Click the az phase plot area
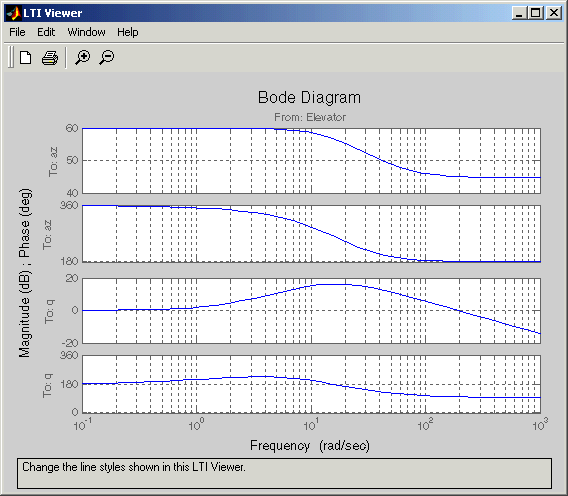The width and height of the screenshot is (568, 496). 312,233
